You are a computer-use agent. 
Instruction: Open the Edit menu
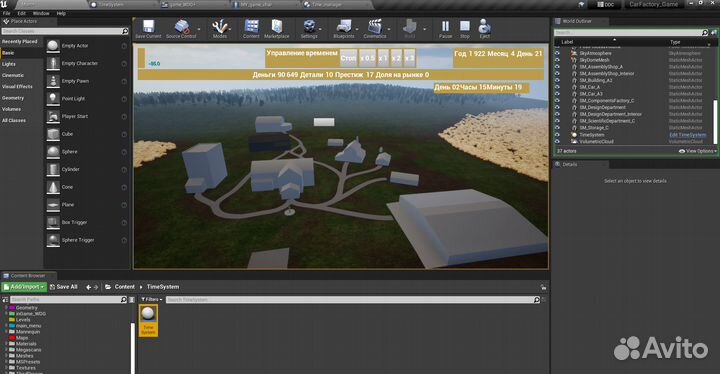tap(21, 14)
